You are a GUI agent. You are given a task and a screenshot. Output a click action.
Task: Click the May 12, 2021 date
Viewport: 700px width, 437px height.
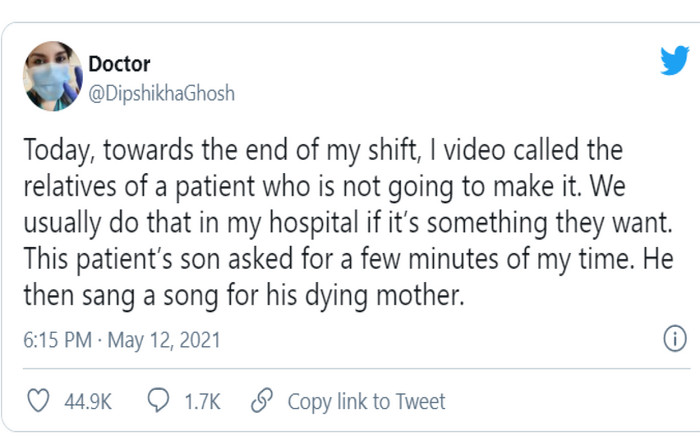pos(164,341)
